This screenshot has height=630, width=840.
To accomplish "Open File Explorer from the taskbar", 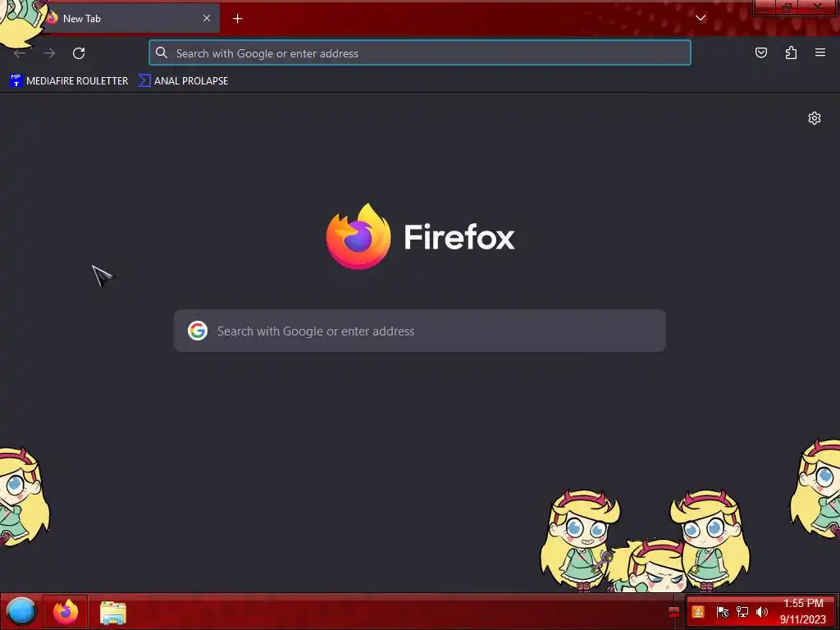I will [113, 612].
